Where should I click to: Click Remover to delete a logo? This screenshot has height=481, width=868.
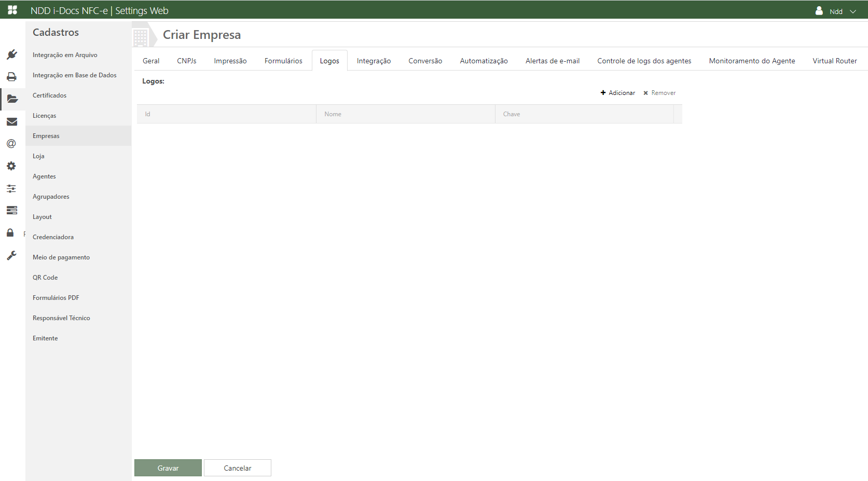click(x=659, y=93)
